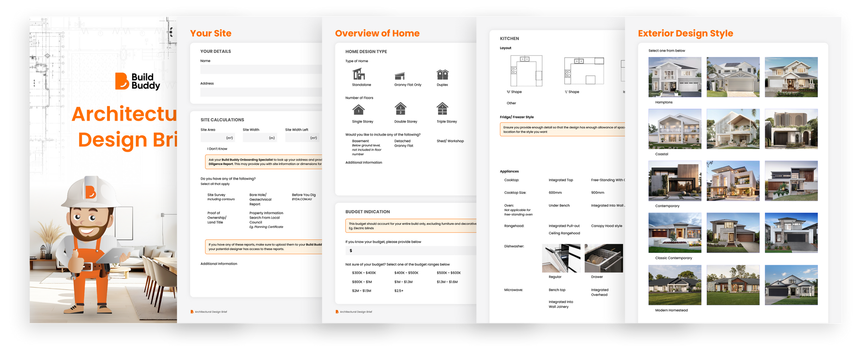Select the left photo in the Modern Homestead row
The height and width of the screenshot is (346, 868).
click(675, 285)
